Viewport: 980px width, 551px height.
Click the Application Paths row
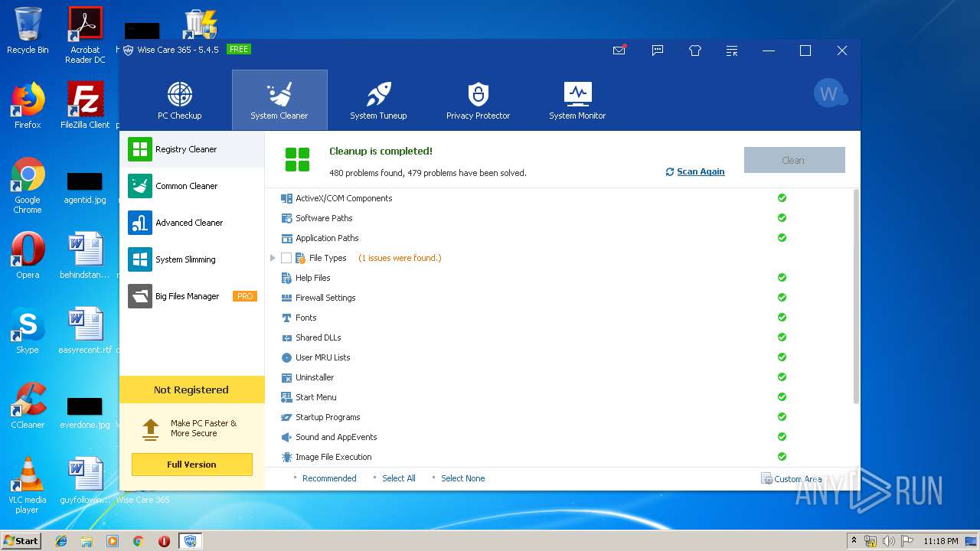pos(562,238)
